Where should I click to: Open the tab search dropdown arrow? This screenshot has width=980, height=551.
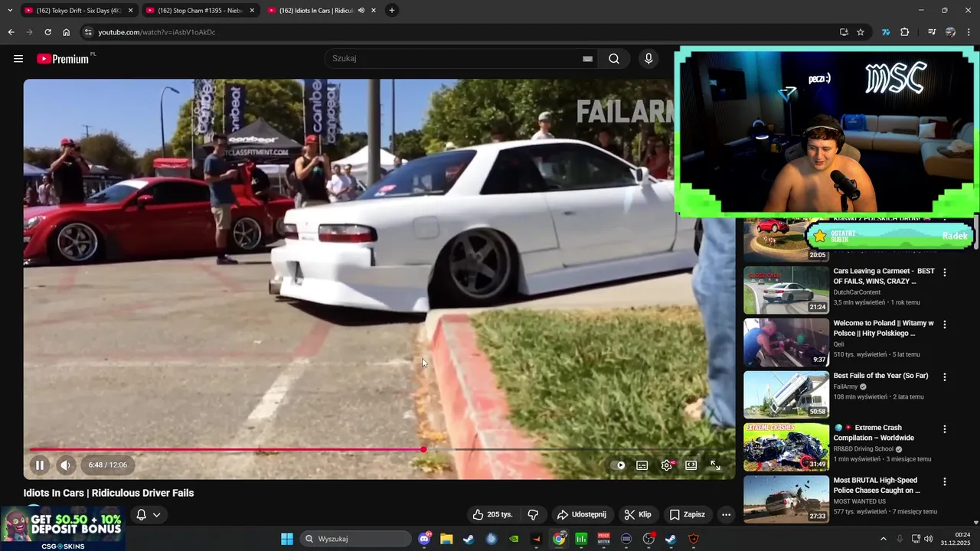(x=9, y=11)
